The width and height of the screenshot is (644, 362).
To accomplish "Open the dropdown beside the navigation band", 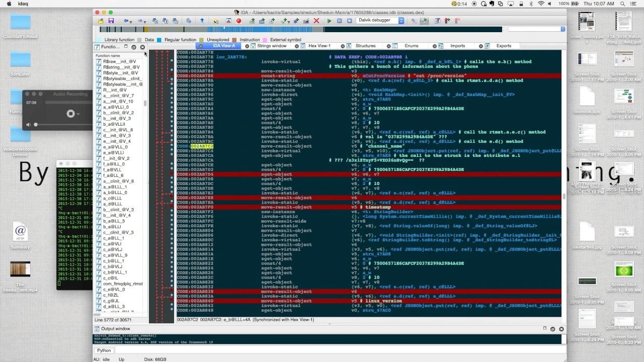I will (x=562, y=29).
